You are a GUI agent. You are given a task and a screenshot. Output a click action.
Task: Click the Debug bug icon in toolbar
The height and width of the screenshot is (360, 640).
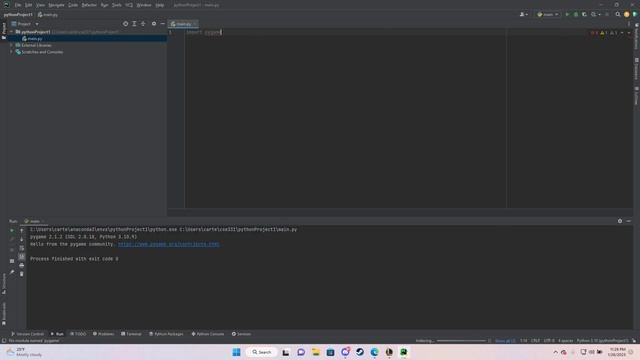pyautogui.click(x=576, y=14)
